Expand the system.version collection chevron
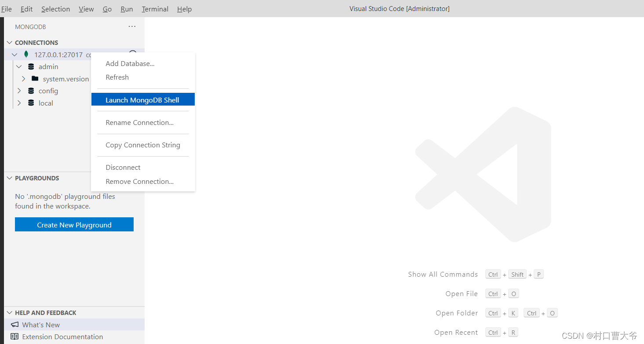 (x=23, y=79)
